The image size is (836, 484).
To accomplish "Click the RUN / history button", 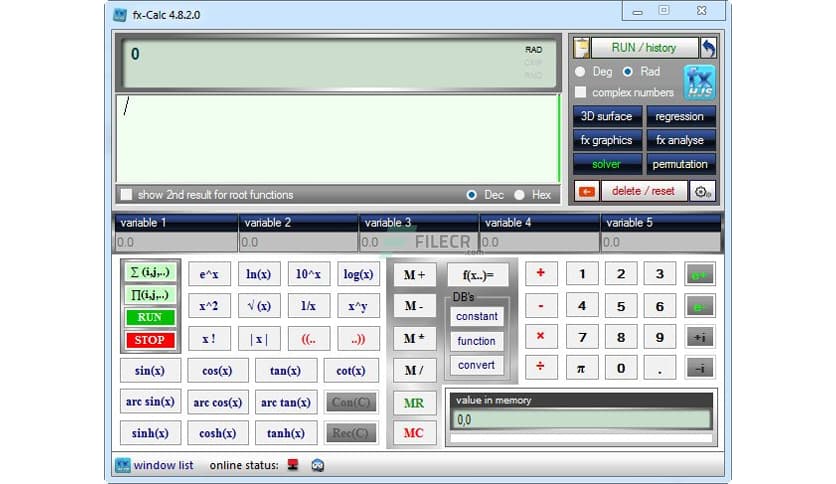I will click(x=645, y=48).
